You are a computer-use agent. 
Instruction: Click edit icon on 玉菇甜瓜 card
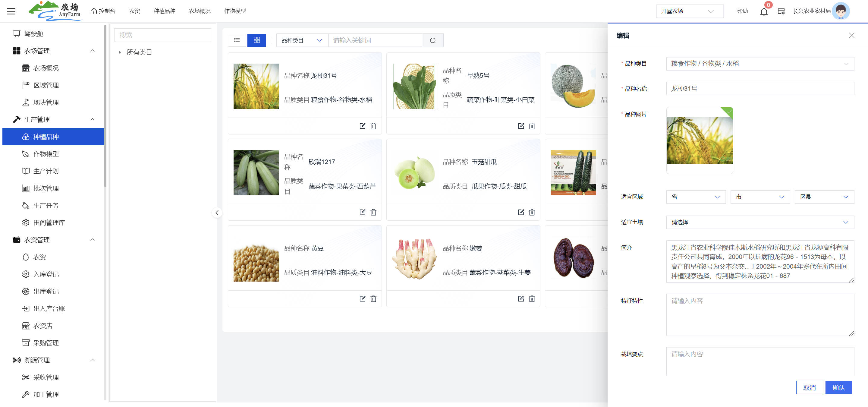click(x=520, y=212)
